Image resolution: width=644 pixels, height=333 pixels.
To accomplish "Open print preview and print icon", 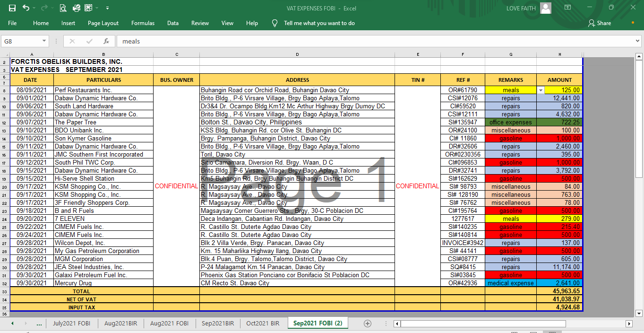I will pos(63,8).
